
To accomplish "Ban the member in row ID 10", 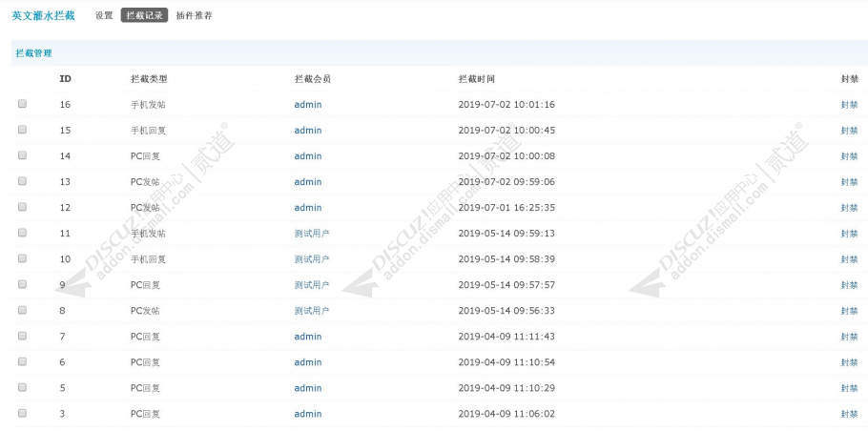I will point(849,259).
